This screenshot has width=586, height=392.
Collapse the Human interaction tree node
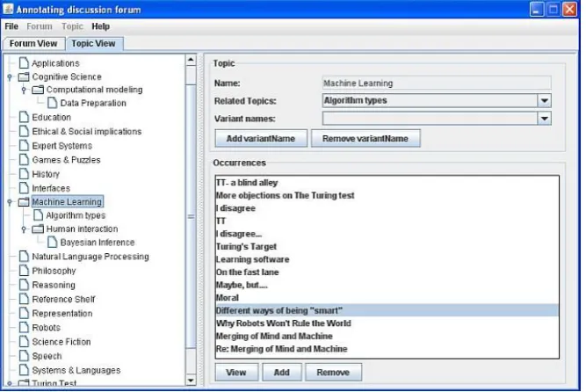coord(24,229)
